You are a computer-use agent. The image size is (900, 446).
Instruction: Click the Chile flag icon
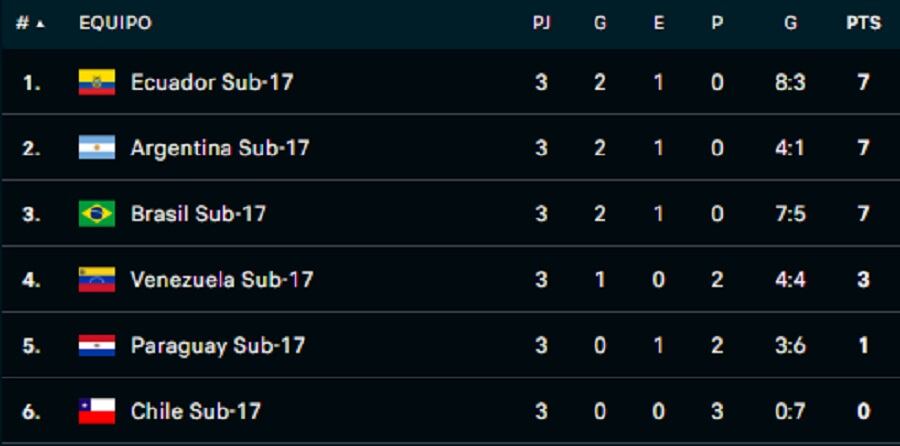point(96,411)
